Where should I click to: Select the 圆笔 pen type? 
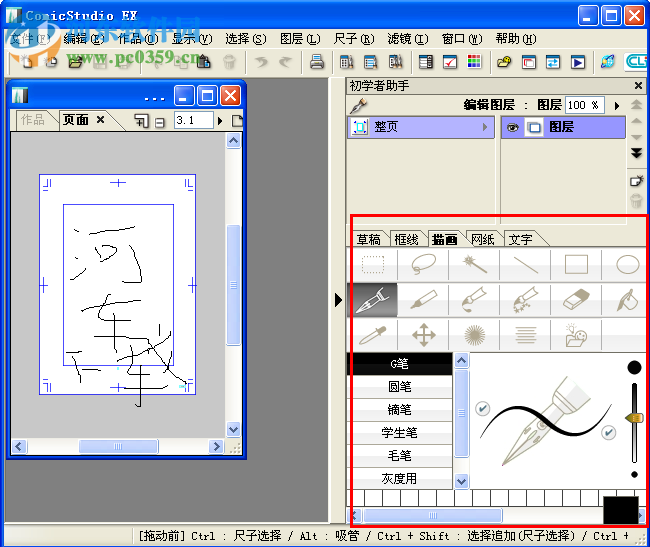click(399, 387)
